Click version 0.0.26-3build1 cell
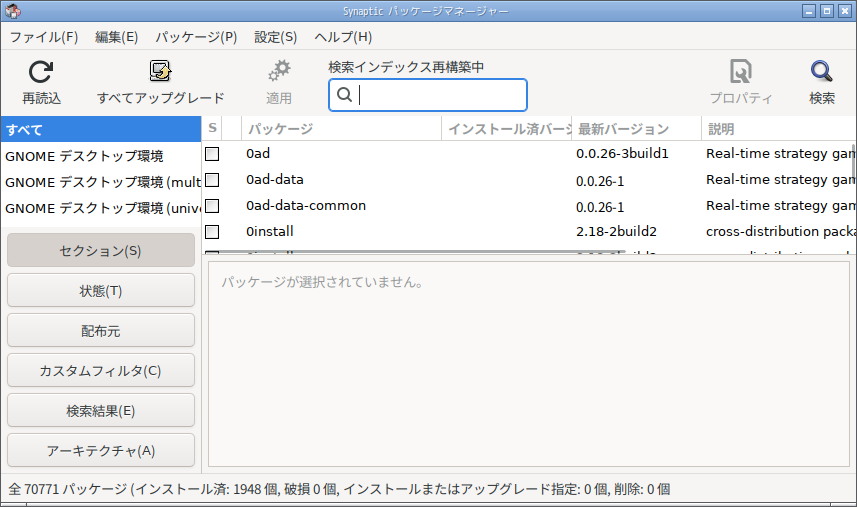857x507 pixels. pos(622,154)
